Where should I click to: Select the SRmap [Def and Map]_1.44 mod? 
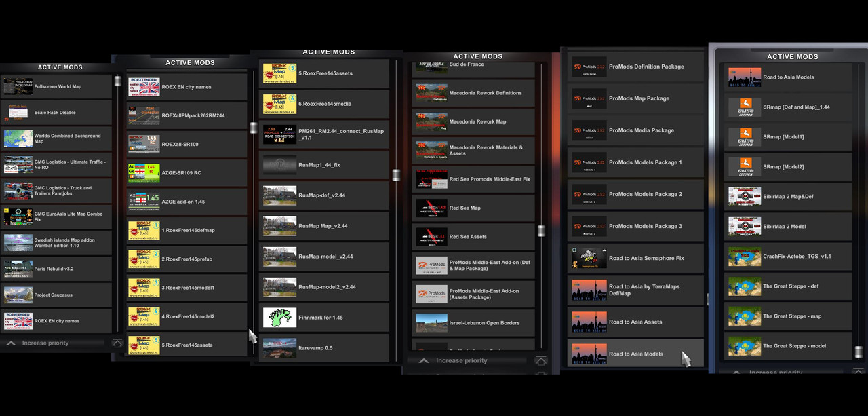click(x=788, y=107)
